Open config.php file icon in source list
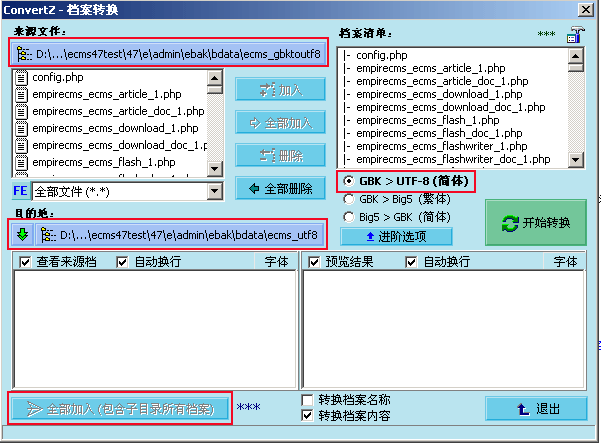Screen dimensions: 601x444 click(21, 77)
